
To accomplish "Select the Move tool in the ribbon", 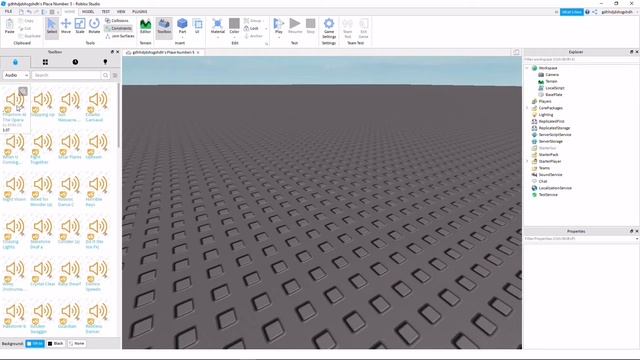I will [x=66, y=27].
